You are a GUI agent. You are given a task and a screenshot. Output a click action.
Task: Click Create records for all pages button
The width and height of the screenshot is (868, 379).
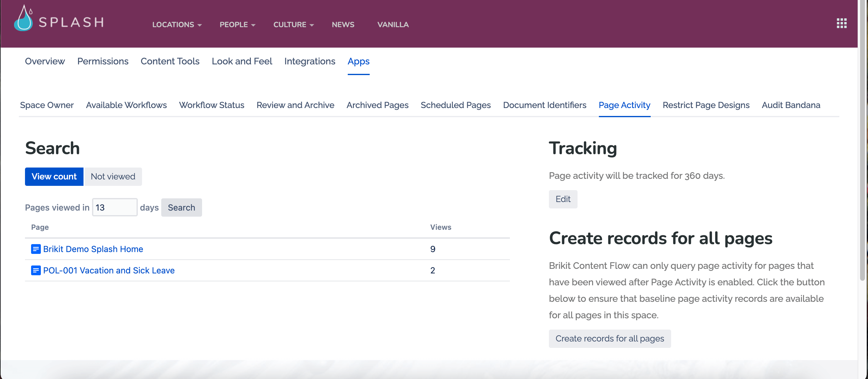[610, 338]
